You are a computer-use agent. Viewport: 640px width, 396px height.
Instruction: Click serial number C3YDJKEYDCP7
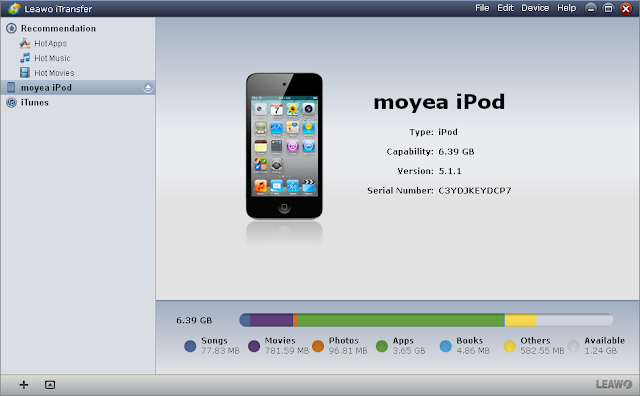coord(475,191)
